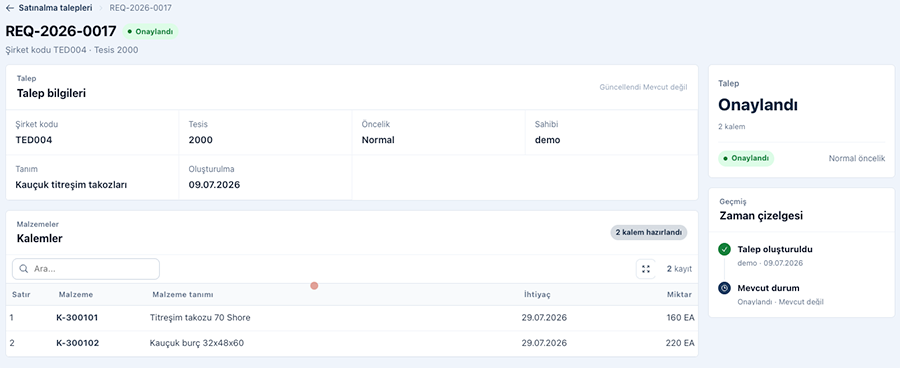Click the 2 kalem text in the side card
This screenshot has width=900, height=368.
732,126
